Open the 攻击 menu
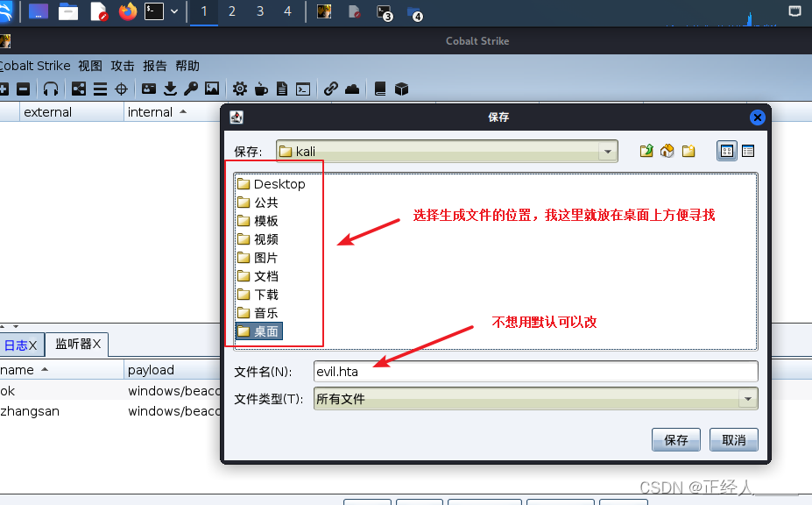Viewport: 812px width, 505px height. pyautogui.click(x=123, y=66)
